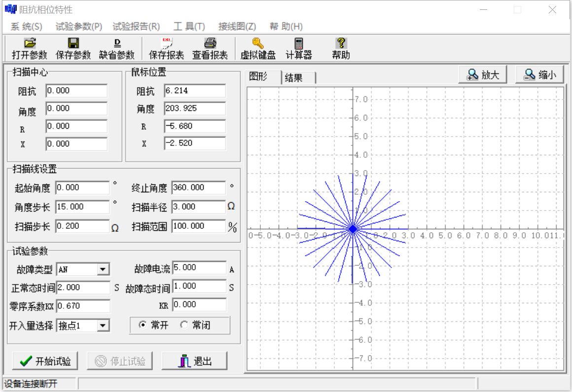Click the 缩小 zoom out button
572x392 pixels.
[539, 75]
